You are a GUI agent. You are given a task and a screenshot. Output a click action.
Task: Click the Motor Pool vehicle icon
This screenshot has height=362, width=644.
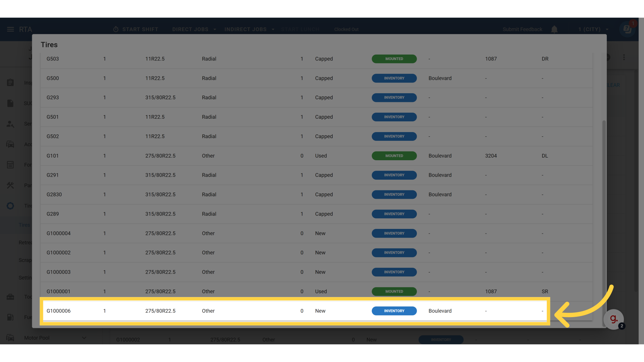pos(10,338)
